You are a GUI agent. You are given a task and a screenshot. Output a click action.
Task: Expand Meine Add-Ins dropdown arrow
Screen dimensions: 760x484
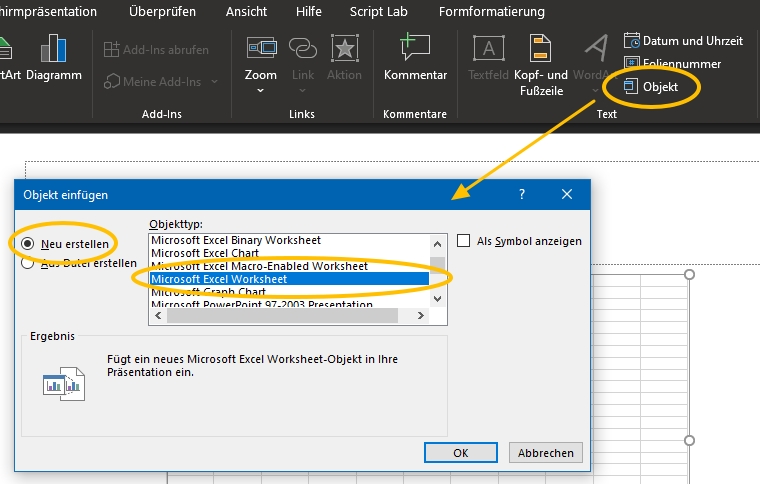(x=214, y=81)
